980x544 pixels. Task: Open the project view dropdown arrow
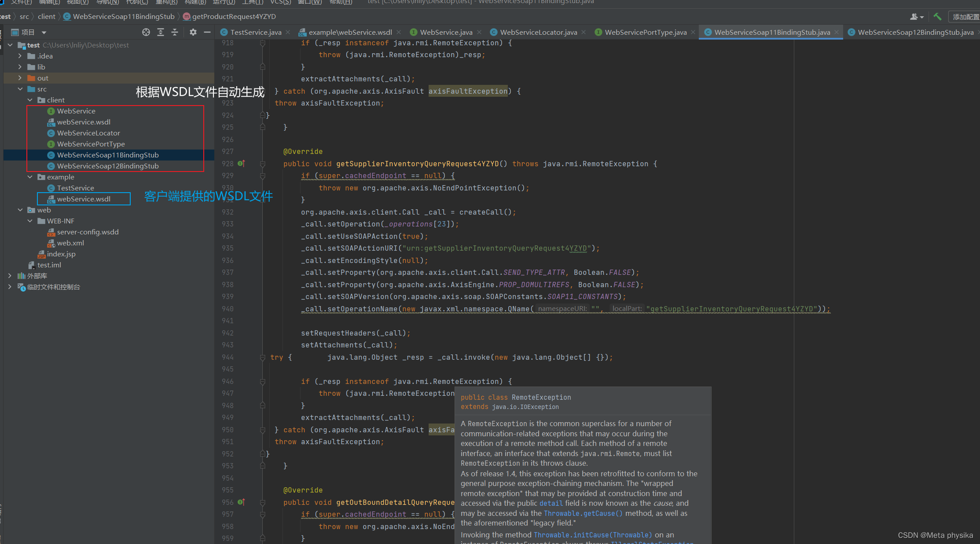44,33
